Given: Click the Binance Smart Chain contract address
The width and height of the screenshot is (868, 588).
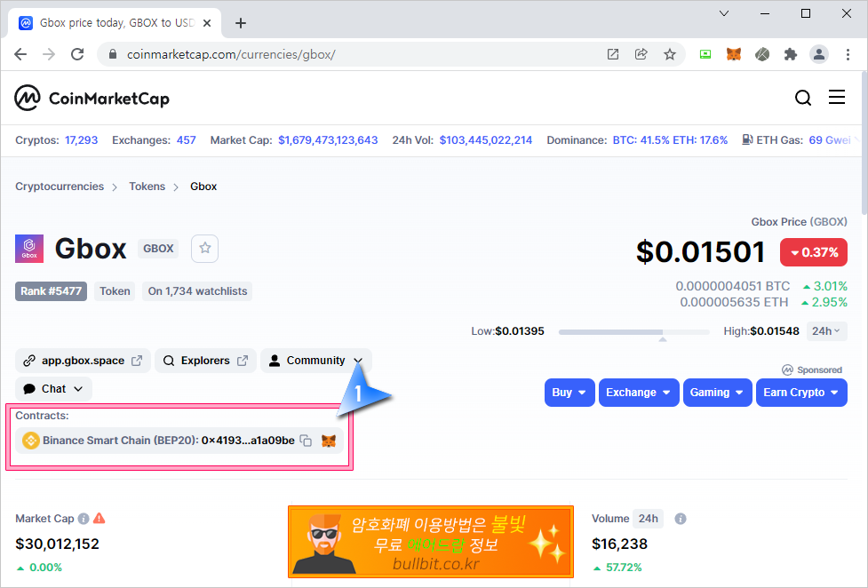Looking at the screenshot, I should 248,441.
